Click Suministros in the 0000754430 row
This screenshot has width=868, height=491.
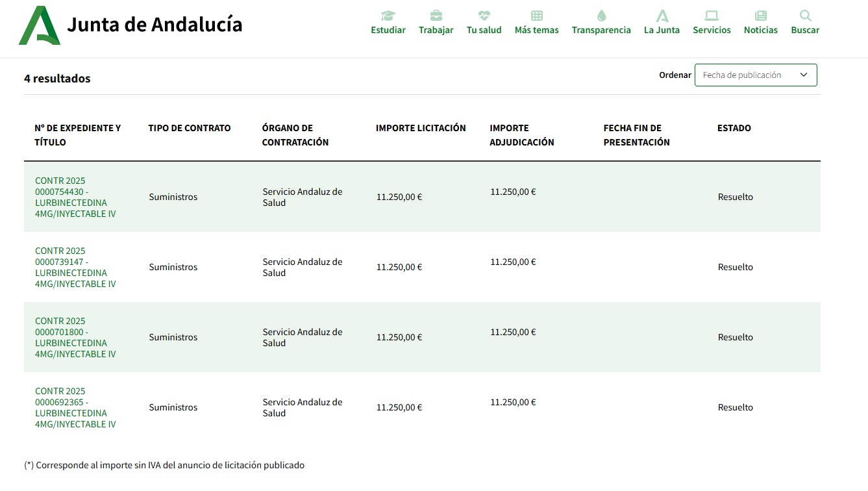(x=173, y=197)
